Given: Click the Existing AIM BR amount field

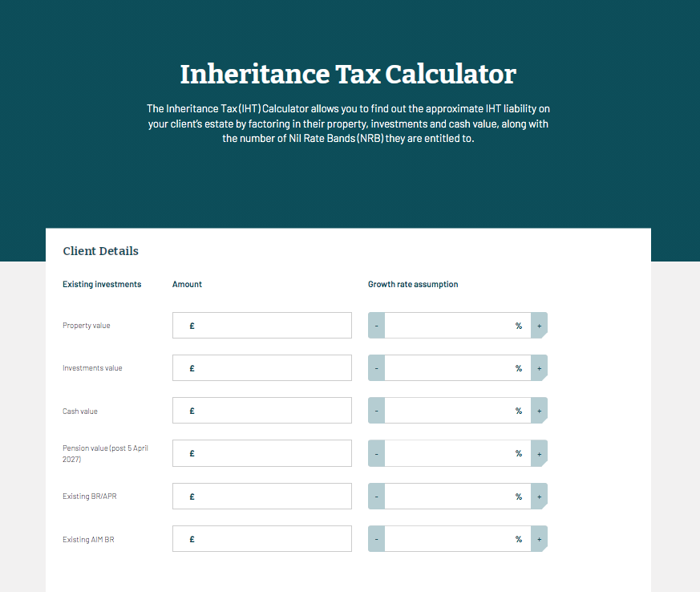Looking at the screenshot, I should tap(269, 539).
